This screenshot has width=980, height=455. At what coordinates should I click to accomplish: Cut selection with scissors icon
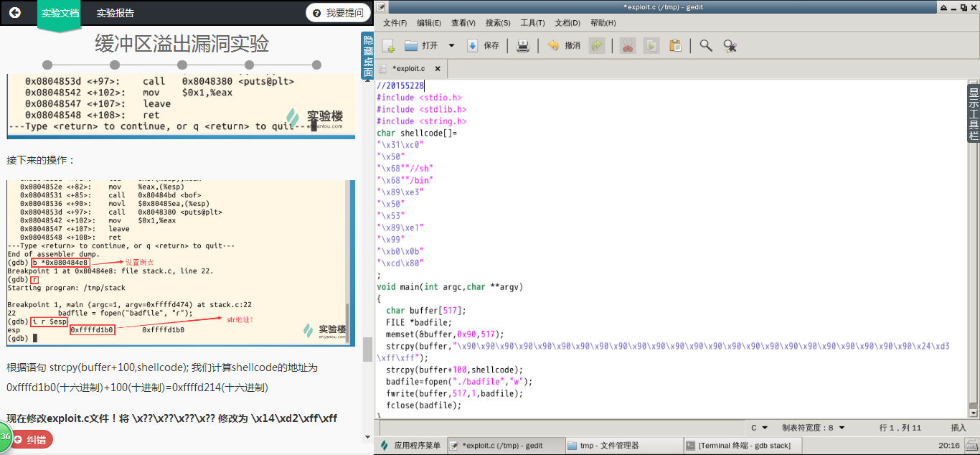click(x=628, y=46)
